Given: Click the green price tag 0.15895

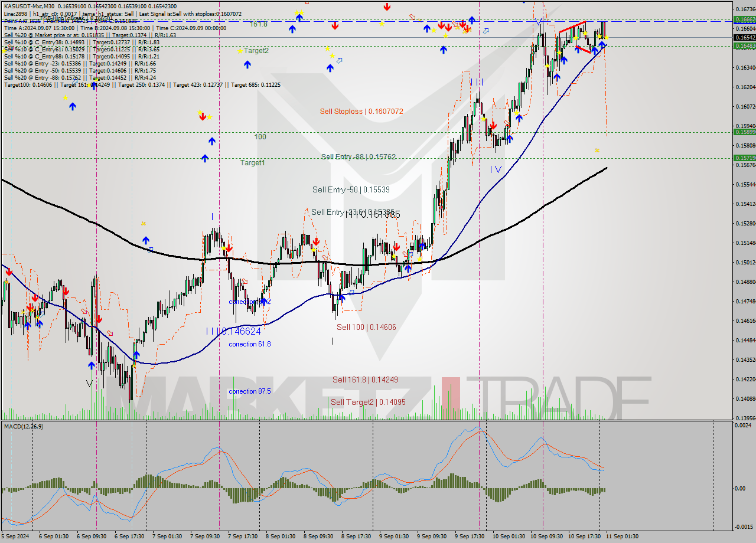Looking at the screenshot, I should click(x=744, y=132).
